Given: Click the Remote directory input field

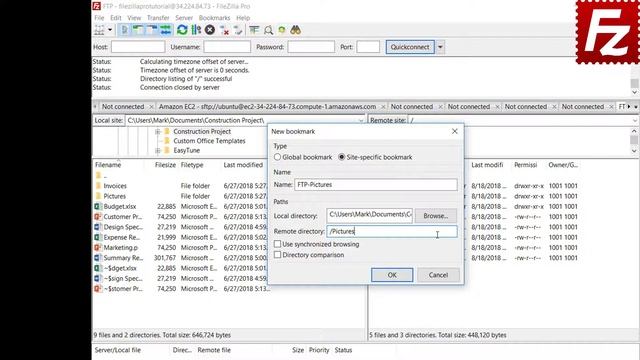Looking at the screenshot, I should click(392, 231).
